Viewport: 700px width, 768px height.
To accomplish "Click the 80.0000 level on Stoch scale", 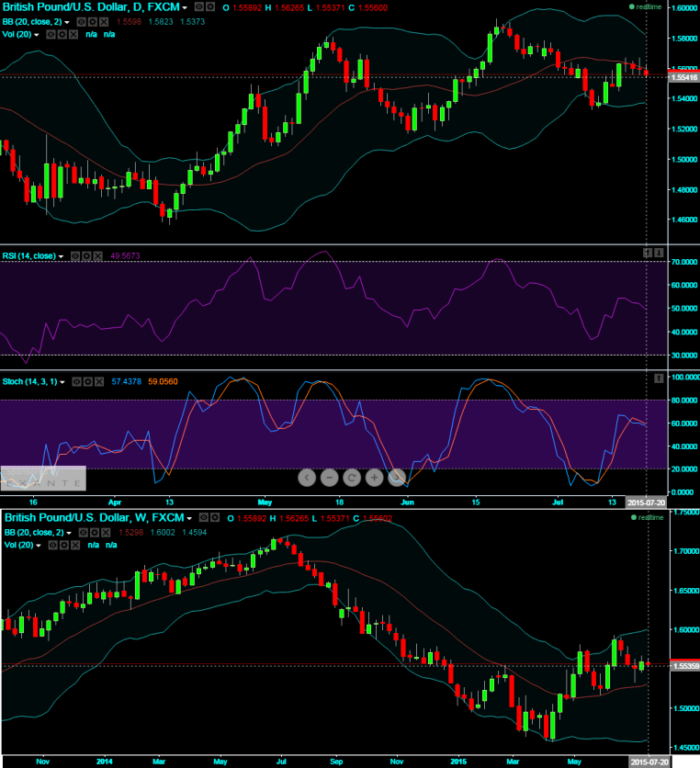I will pyautogui.click(x=684, y=401).
